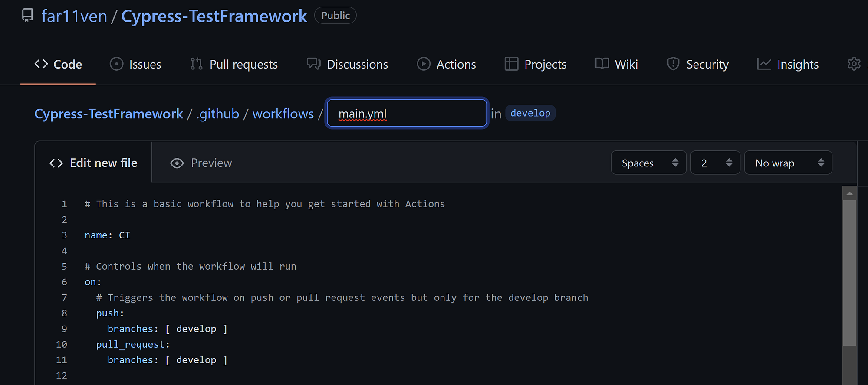Switch to the Discussions tab
This screenshot has height=385, width=868.
[347, 64]
